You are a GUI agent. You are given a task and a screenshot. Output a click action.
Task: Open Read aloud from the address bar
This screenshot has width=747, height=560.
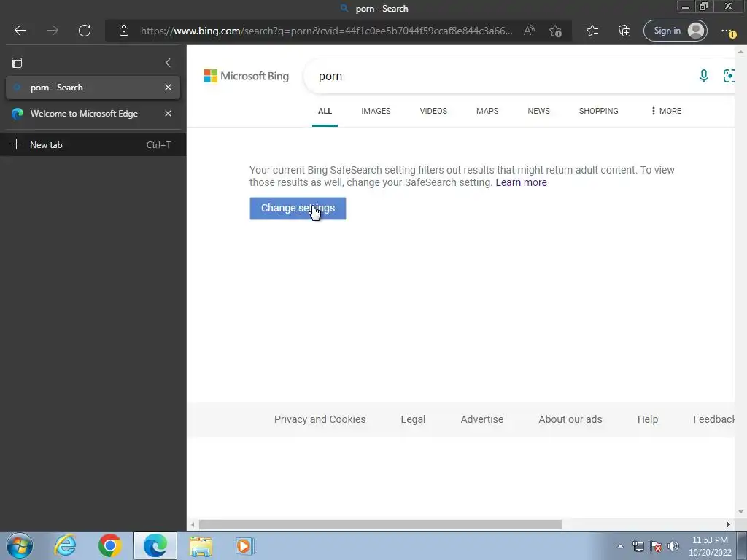(x=529, y=31)
